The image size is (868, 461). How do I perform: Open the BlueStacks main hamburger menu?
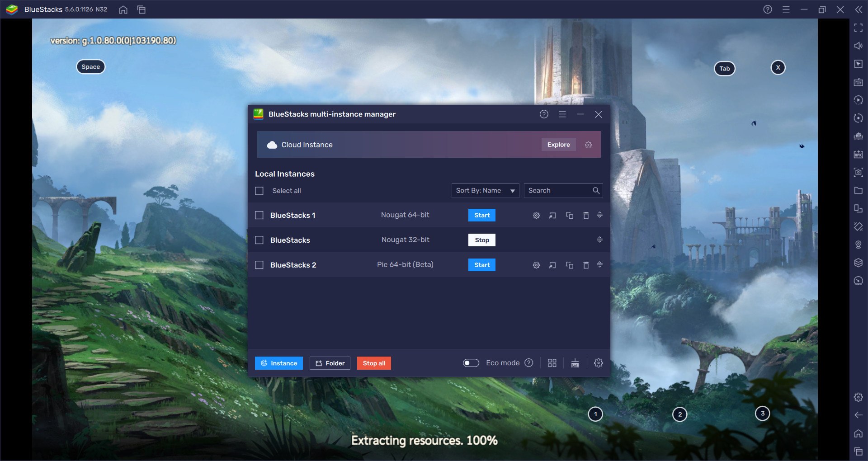pyautogui.click(x=786, y=9)
